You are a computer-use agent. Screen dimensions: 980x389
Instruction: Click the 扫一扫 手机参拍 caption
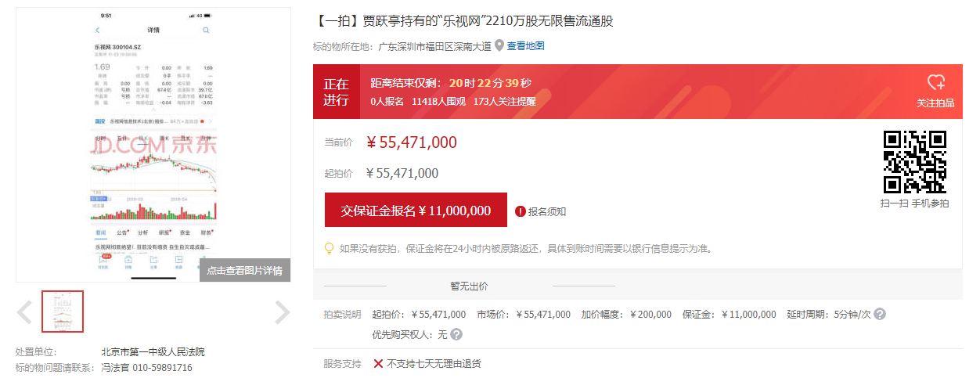pyautogui.click(x=914, y=204)
